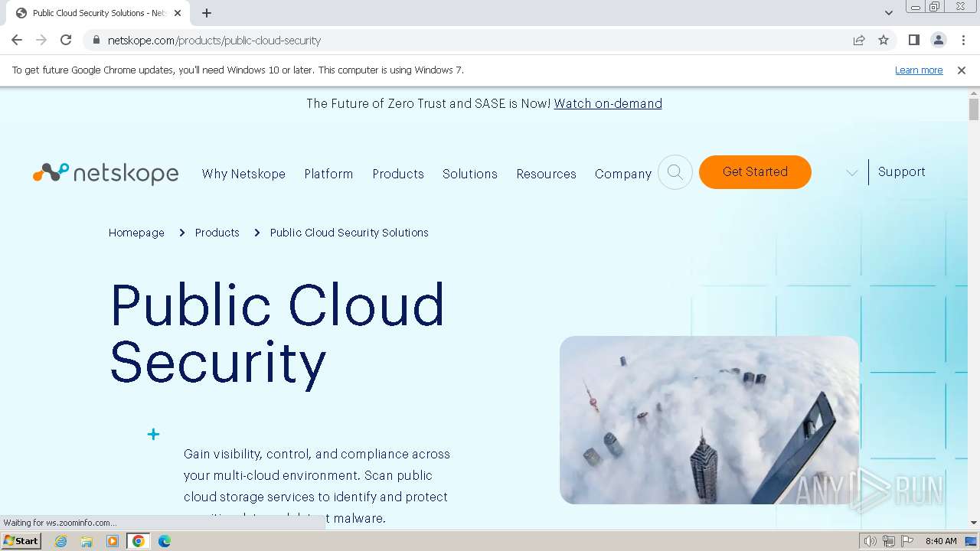Go to Products breadcrumb
Image resolution: width=980 pixels, height=551 pixels.
coord(217,233)
